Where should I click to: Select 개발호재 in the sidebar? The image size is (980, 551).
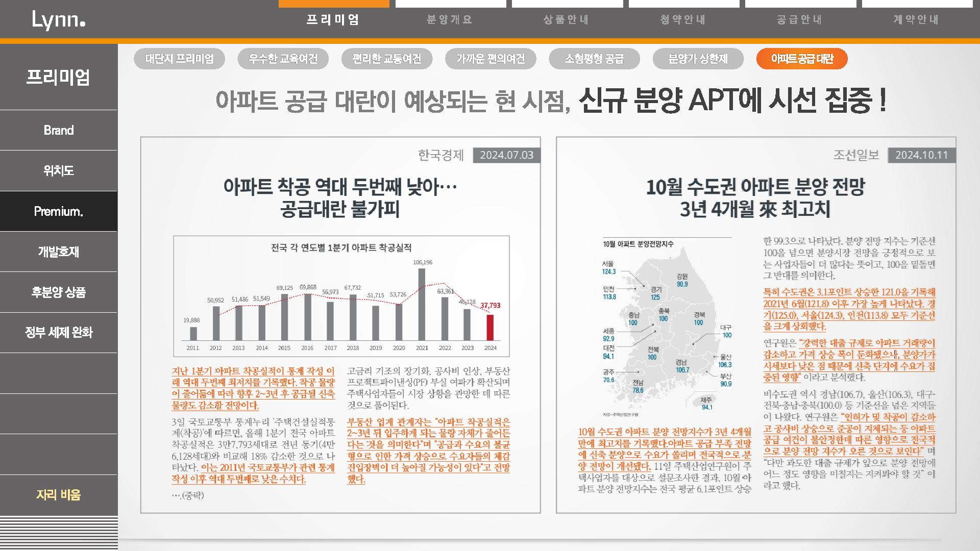[59, 252]
